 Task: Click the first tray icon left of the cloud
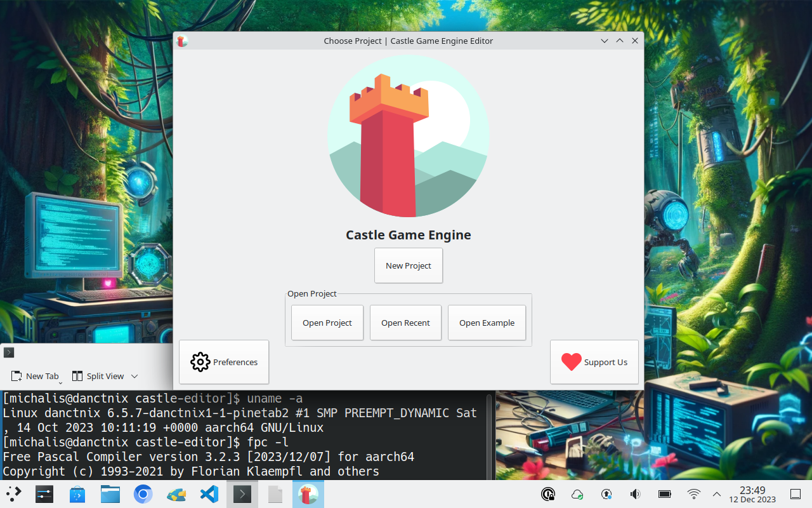coord(548,494)
